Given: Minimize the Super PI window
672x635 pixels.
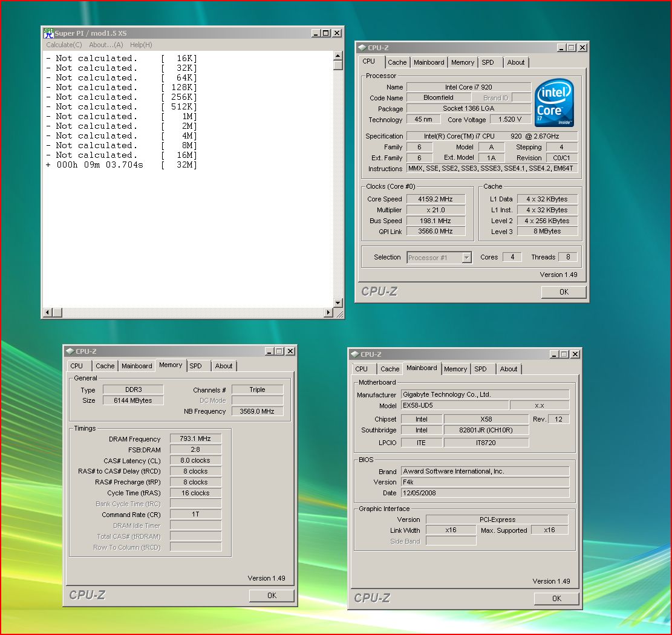Looking at the screenshot, I should pos(316,33).
